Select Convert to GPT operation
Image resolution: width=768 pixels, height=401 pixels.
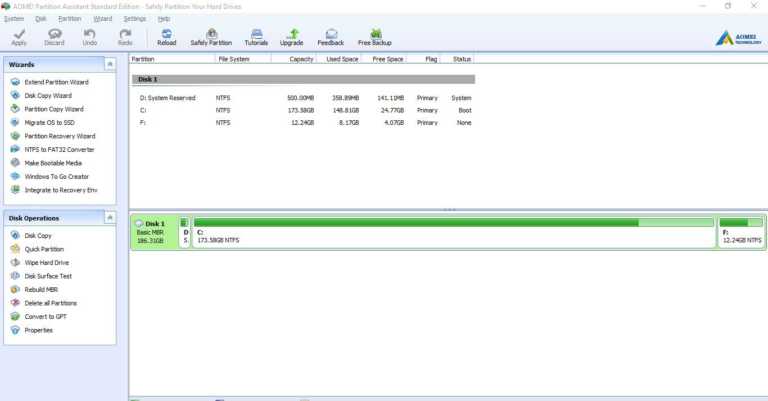pos(46,317)
